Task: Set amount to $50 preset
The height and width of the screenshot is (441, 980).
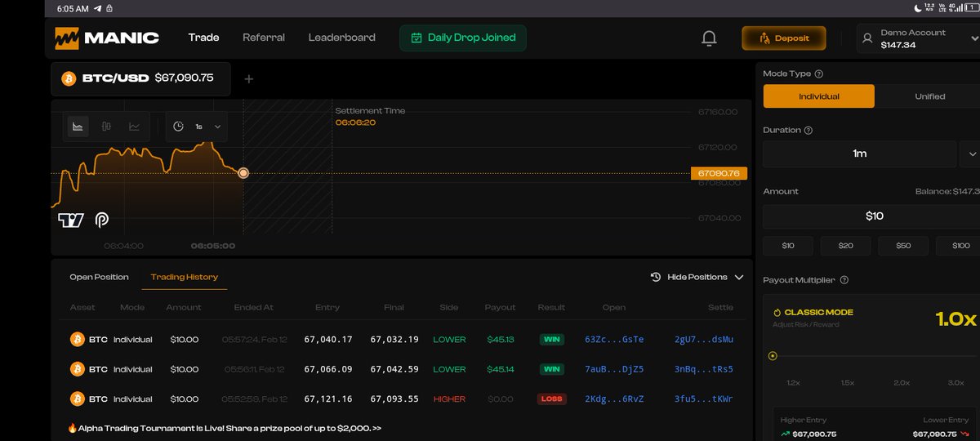Action: click(x=903, y=246)
